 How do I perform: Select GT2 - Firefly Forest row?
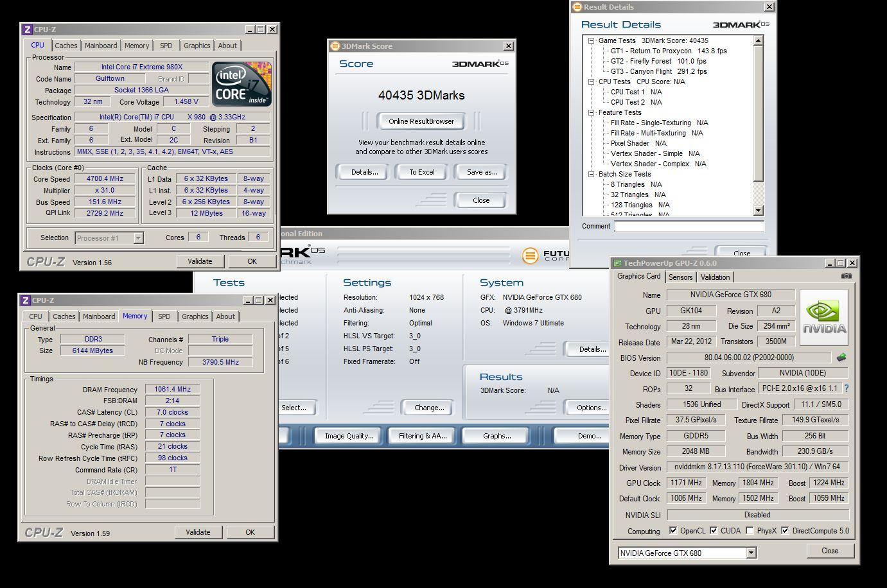pos(658,61)
